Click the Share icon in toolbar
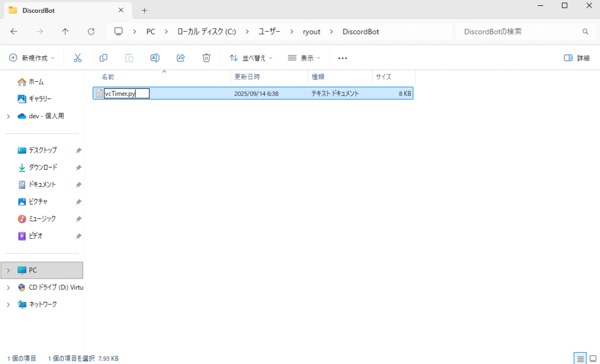Viewport: 600px width, 364px height. (x=180, y=58)
